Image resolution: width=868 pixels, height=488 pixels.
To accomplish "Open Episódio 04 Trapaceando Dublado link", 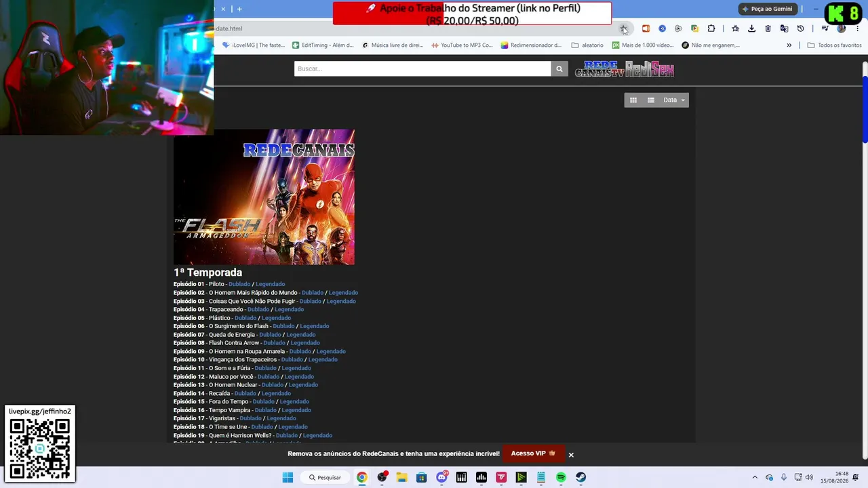I will pos(258,309).
